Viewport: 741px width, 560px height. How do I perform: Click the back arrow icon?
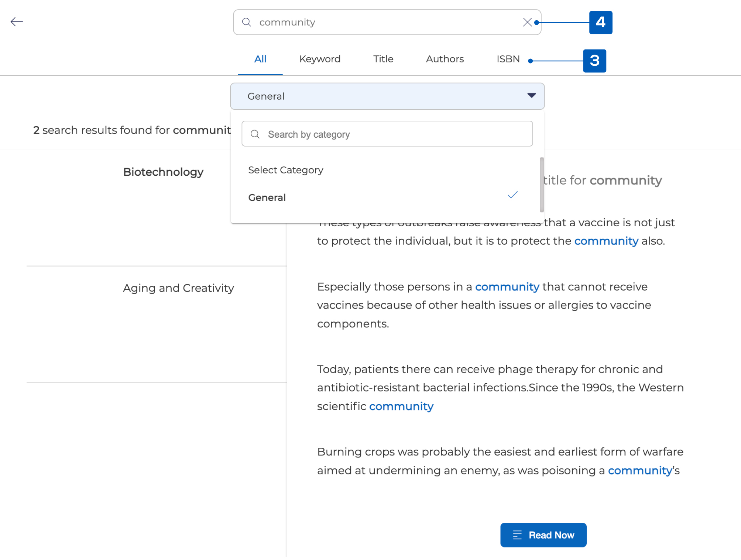17,22
